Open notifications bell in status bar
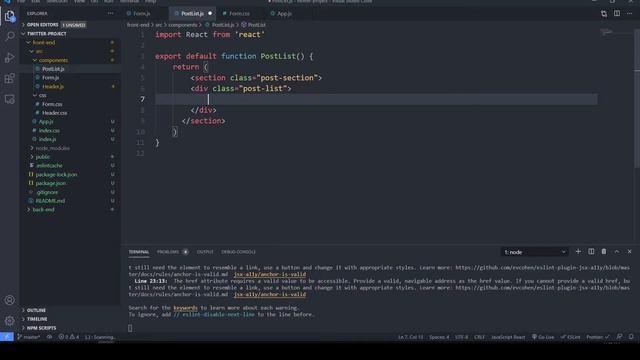The image size is (640, 360). 631,337
